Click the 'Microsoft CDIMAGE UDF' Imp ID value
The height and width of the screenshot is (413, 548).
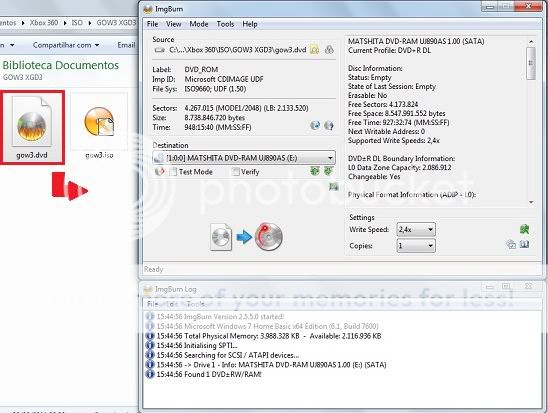pyautogui.click(x=224, y=79)
